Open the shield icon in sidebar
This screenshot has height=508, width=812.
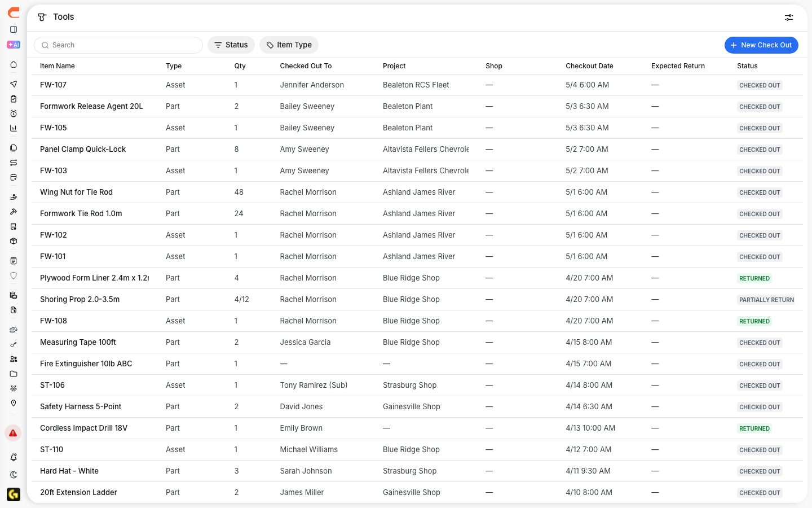pos(14,275)
